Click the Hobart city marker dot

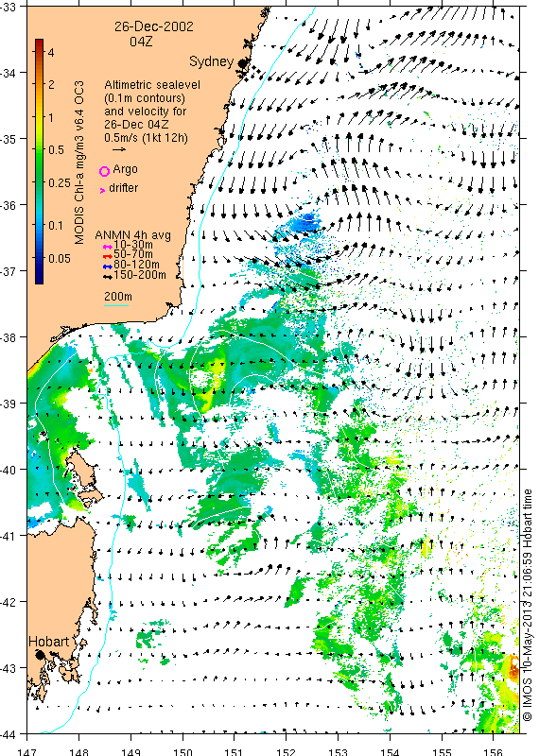[40, 655]
